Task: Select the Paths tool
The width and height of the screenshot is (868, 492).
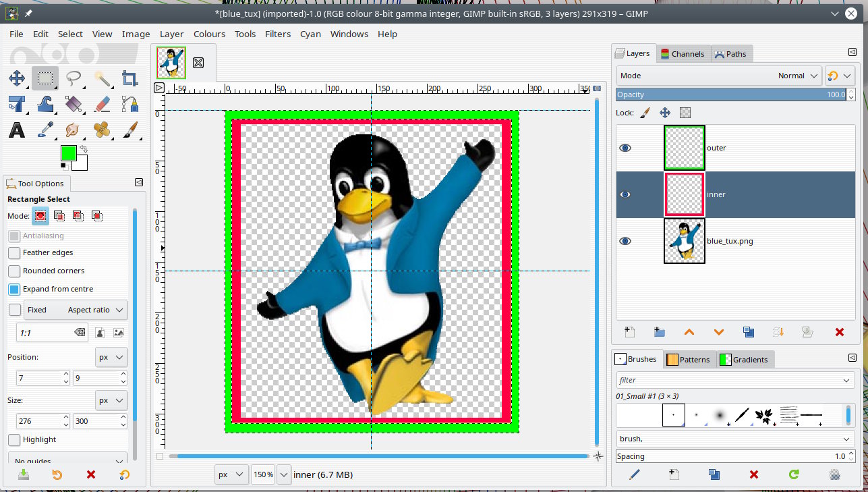Action: (x=130, y=104)
